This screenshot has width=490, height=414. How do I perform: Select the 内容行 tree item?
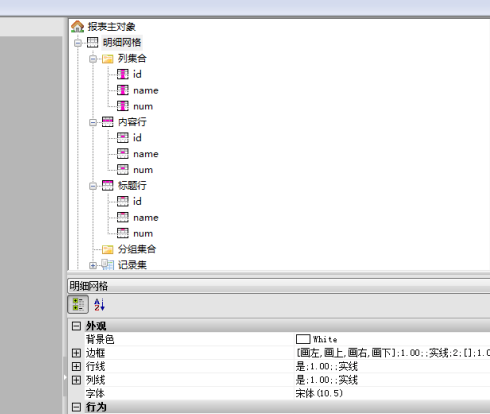coord(132,122)
